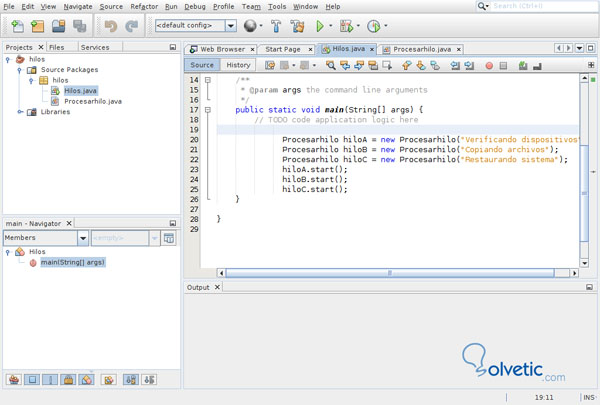
Task: Click the Undo arrow icon
Action: pyautogui.click(x=111, y=26)
